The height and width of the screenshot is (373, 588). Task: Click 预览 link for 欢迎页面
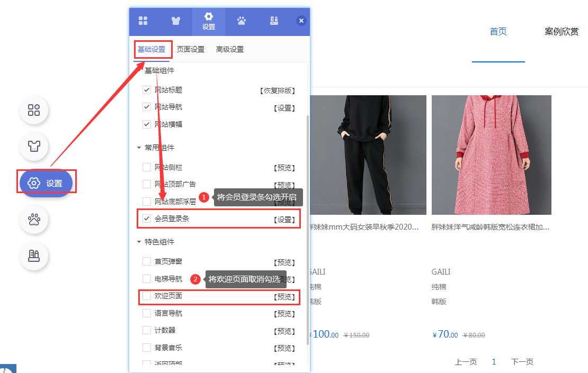pyautogui.click(x=284, y=297)
